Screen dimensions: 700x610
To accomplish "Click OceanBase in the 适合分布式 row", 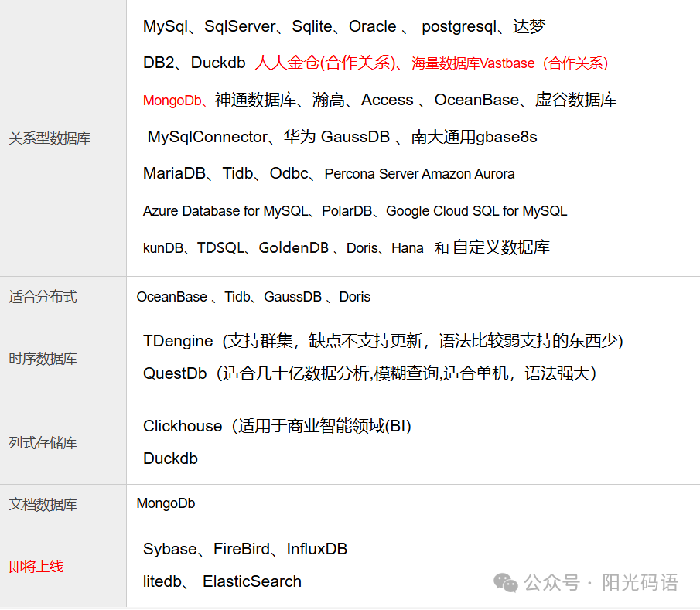I will tap(172, 297).
